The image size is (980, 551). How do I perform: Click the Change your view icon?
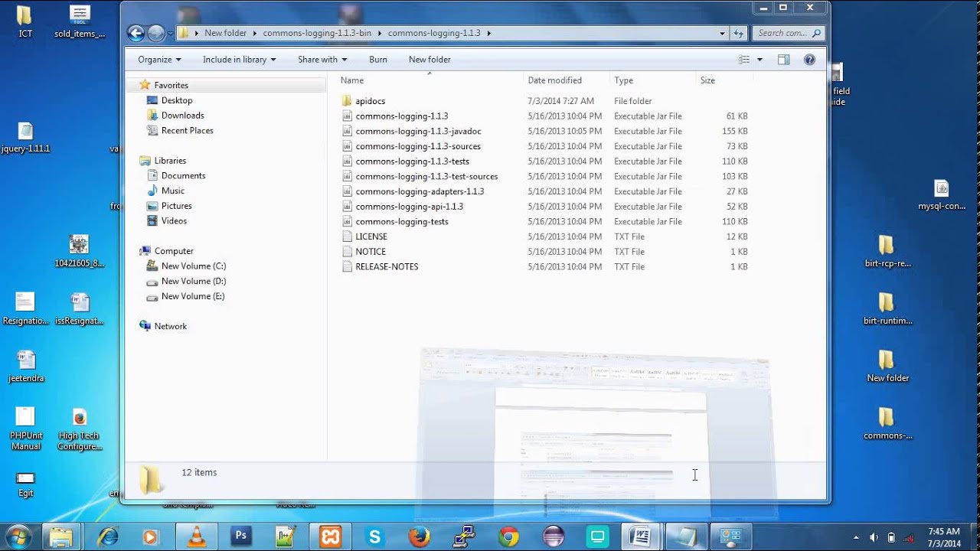tap(743, 60)
